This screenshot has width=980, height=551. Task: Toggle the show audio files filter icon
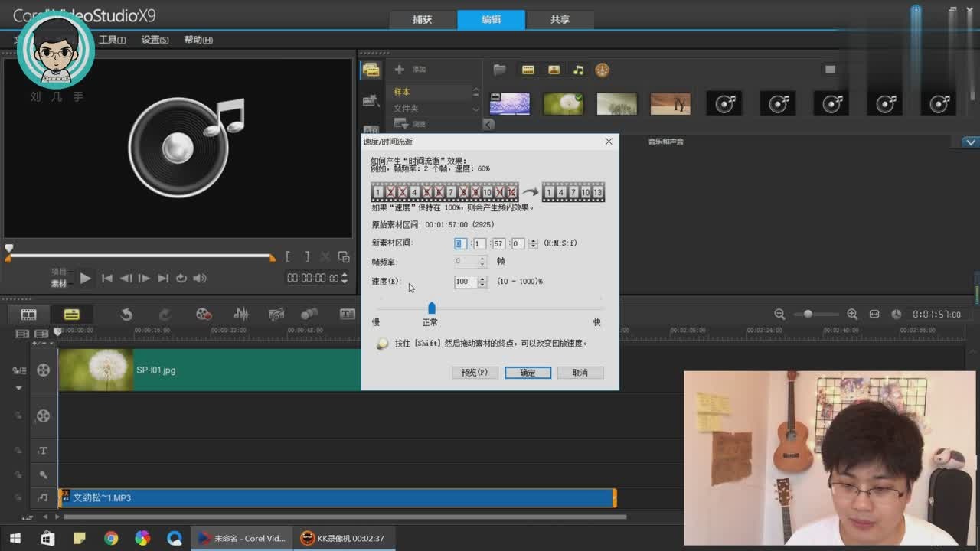coord(579,70)
